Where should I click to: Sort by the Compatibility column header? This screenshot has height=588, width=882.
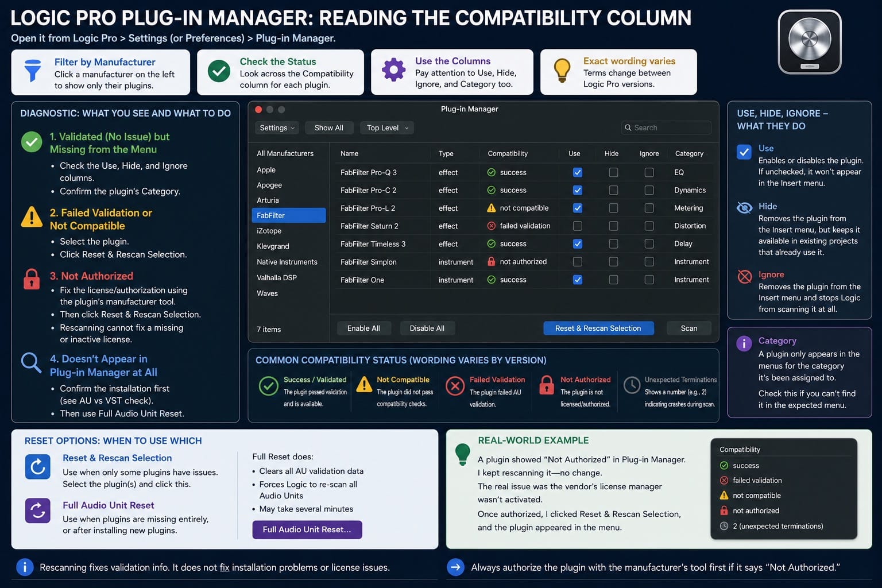coord(508,153)
